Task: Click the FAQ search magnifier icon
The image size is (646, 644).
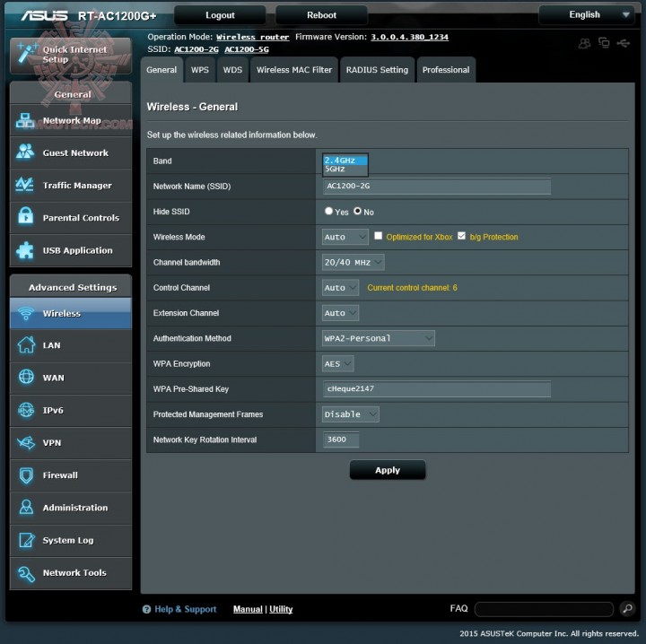Action: tap(628, 608)
